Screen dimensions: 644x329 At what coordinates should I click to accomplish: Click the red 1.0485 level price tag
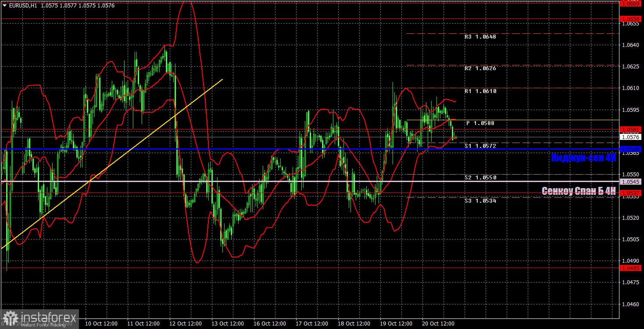(631, 268)
